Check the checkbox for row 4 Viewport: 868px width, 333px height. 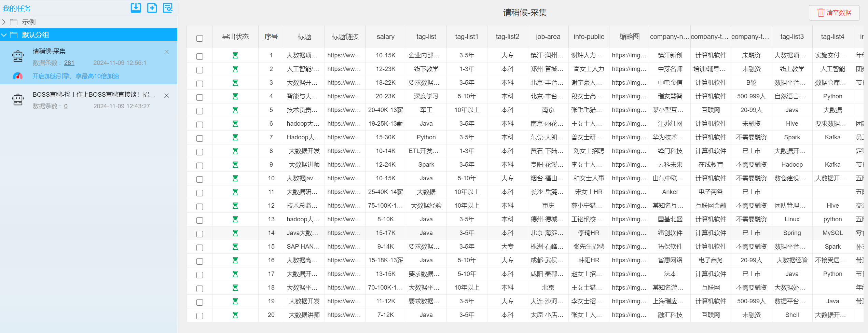tap(200, 97)
